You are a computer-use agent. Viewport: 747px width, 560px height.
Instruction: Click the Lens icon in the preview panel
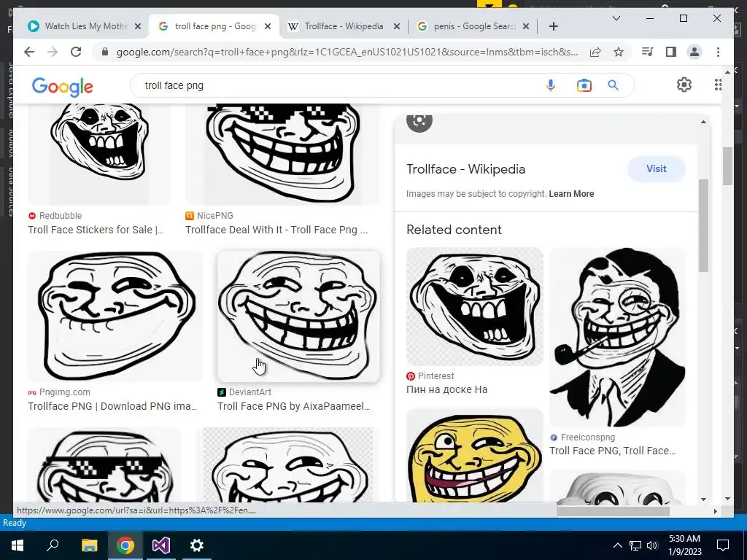tap(419, 121)
